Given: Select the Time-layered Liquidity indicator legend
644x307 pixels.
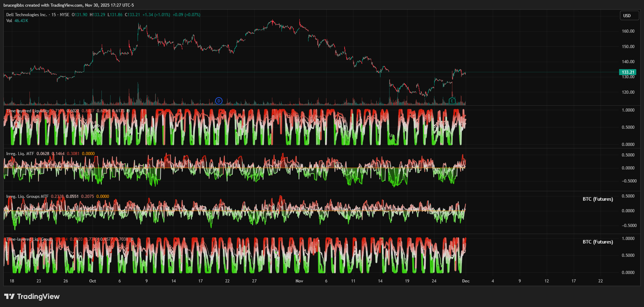Looking at the screenshot, I should 28,111.
